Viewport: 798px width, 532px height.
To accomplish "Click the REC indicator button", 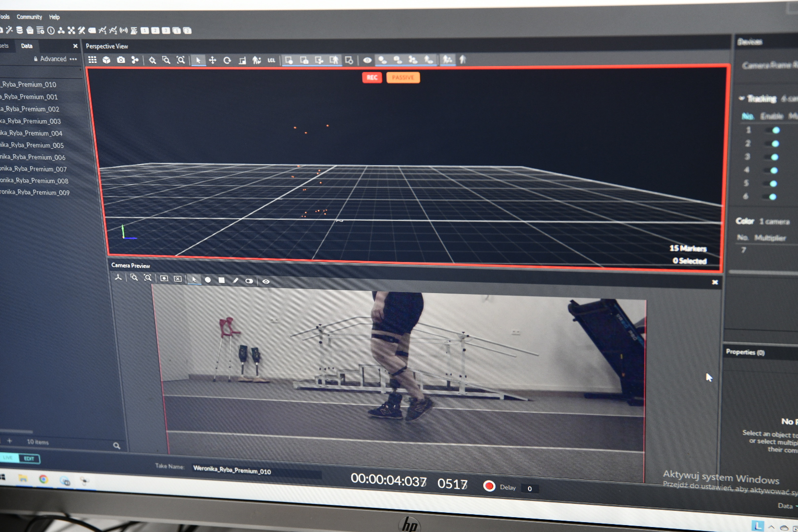I will (x=372, y=77).
